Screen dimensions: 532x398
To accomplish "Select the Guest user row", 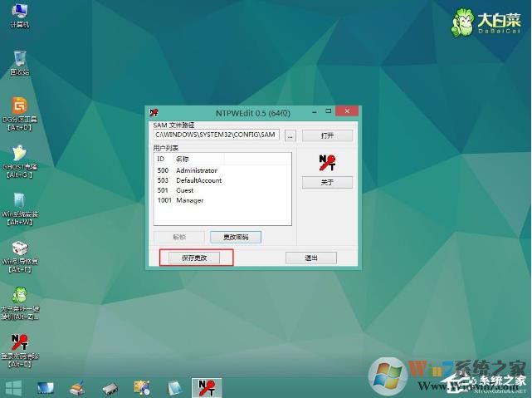I will click(222, 190).
